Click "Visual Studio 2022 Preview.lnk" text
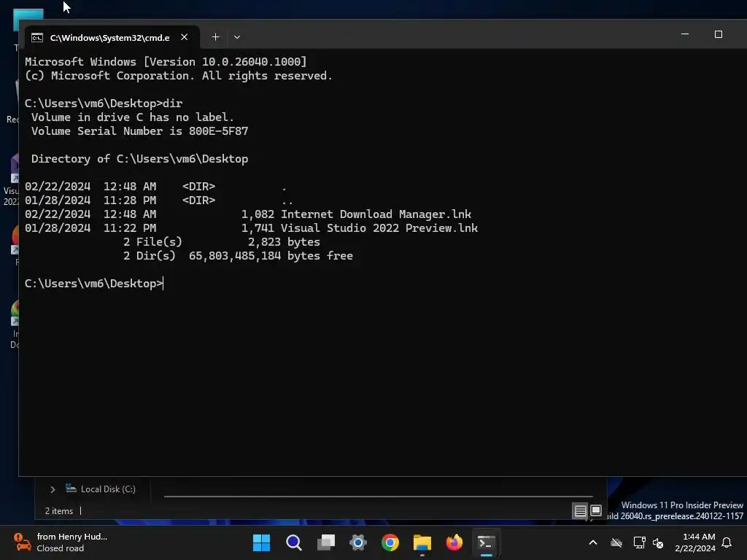747x560 pixels. coord(379,228)
